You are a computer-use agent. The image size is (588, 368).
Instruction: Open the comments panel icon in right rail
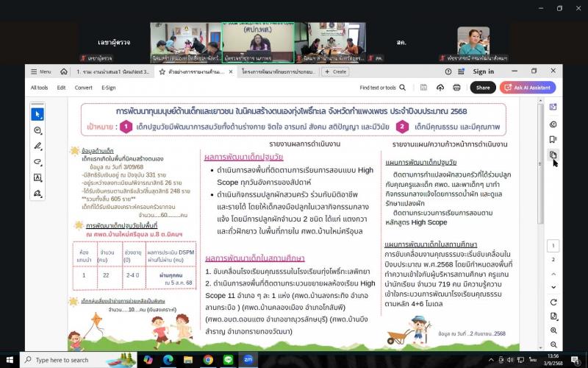553,124
